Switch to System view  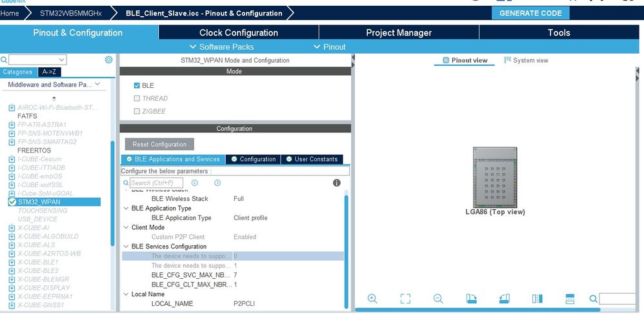click(x=526, y=61)
